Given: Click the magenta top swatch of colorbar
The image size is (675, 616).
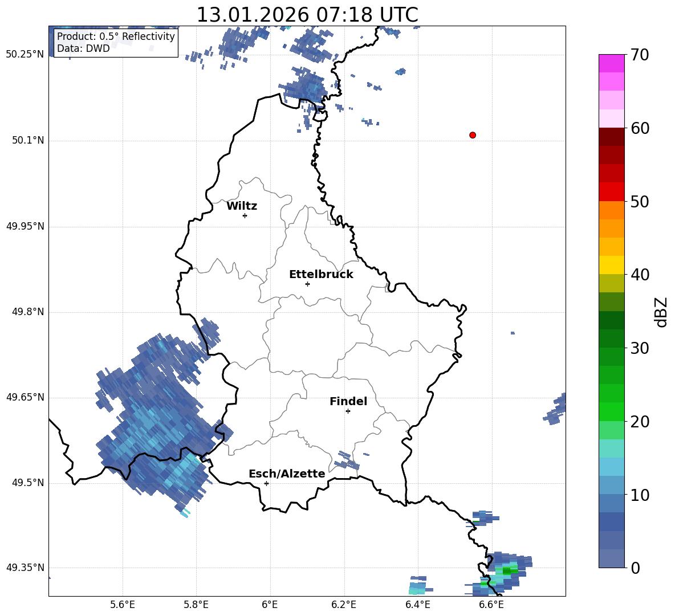Looking at the screenshot, I should [x=611, y=64].
